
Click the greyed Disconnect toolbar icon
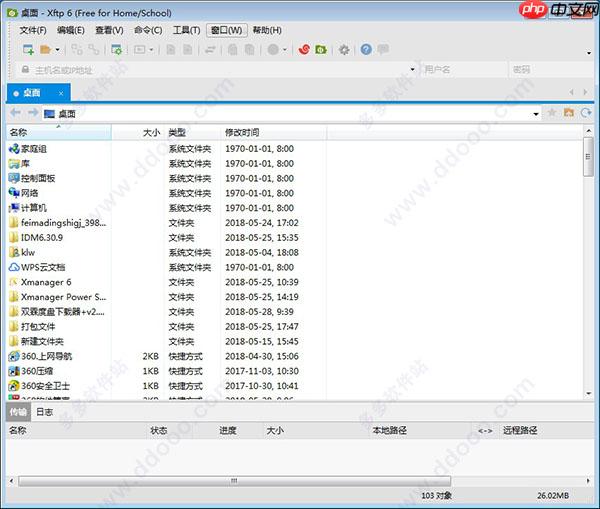[x=94, y=50]
